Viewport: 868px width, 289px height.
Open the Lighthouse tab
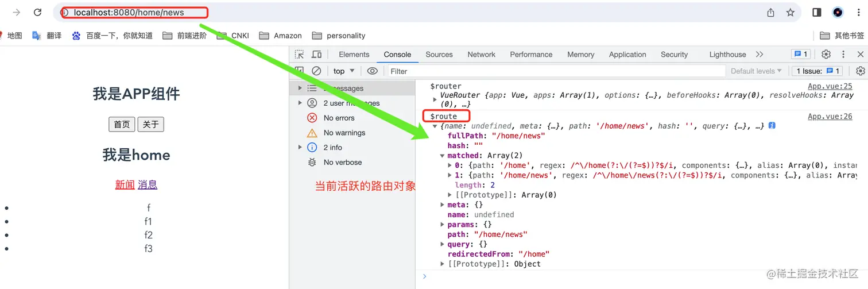coord(727,55)
